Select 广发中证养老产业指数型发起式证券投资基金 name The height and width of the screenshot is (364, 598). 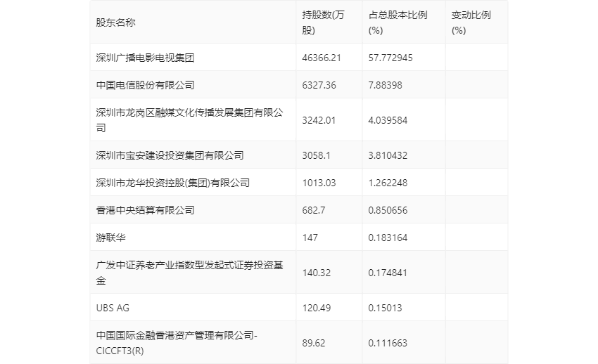click(x=189, y=273)
